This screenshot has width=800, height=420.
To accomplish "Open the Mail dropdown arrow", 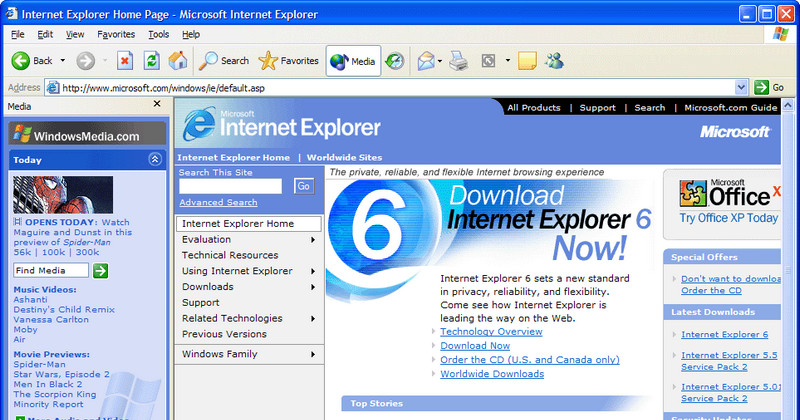I will coord(440,61).
